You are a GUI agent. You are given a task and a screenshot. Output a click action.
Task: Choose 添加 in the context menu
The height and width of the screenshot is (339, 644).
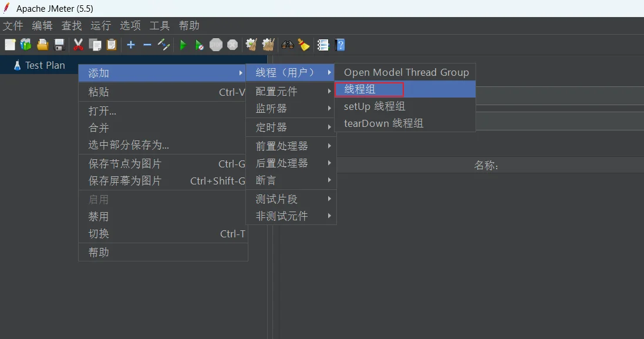point(163,73)
